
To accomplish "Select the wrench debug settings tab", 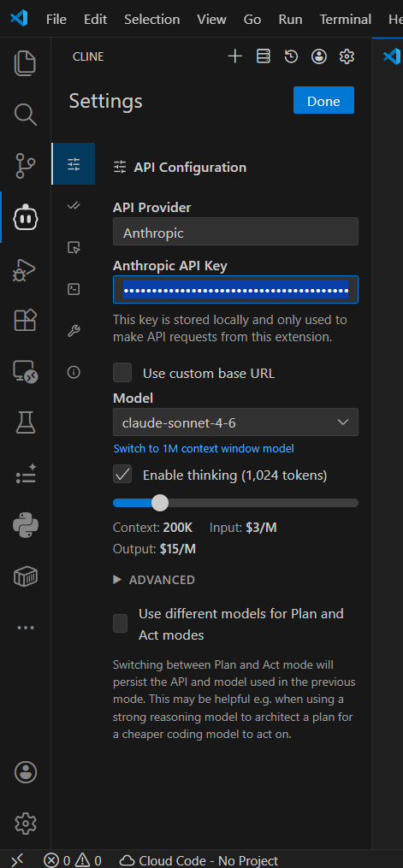I will point(74,330).
